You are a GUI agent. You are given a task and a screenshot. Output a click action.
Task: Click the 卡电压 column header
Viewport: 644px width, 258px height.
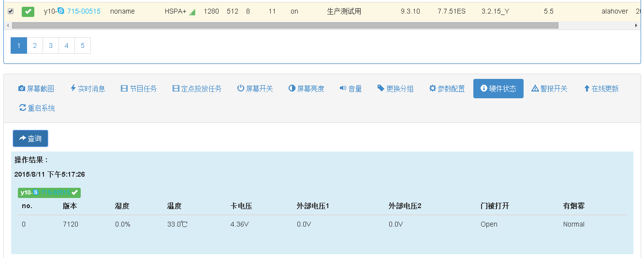pos(241,206)
